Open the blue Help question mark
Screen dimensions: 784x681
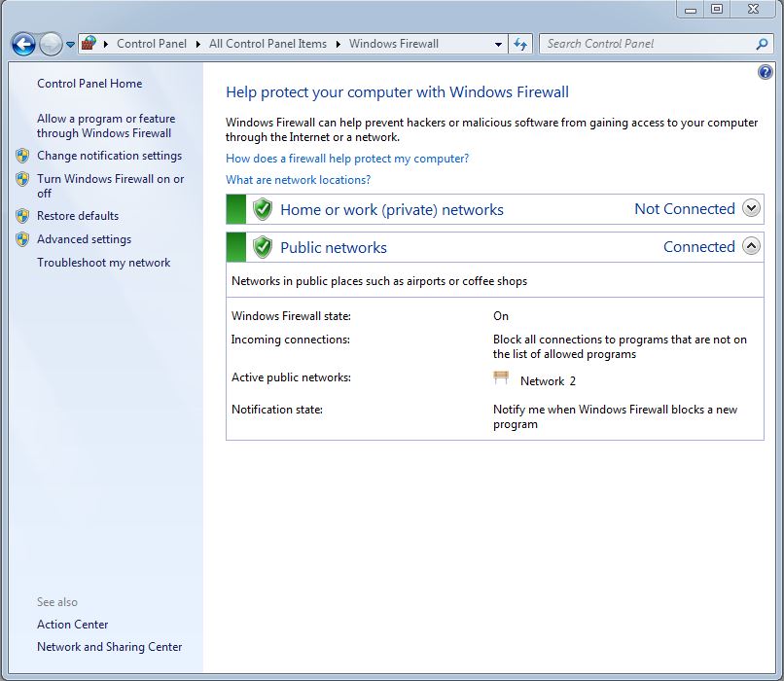(x=765, y=72)
